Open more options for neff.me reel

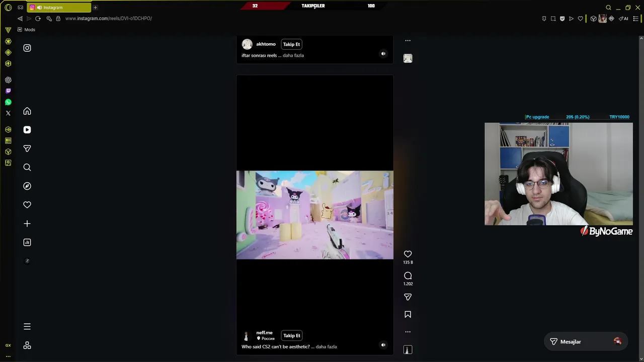pos(408,332)
